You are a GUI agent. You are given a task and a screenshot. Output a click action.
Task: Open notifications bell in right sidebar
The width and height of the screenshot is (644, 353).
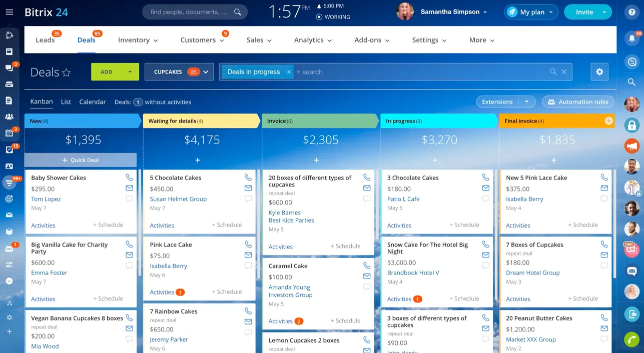click(631, 38)
